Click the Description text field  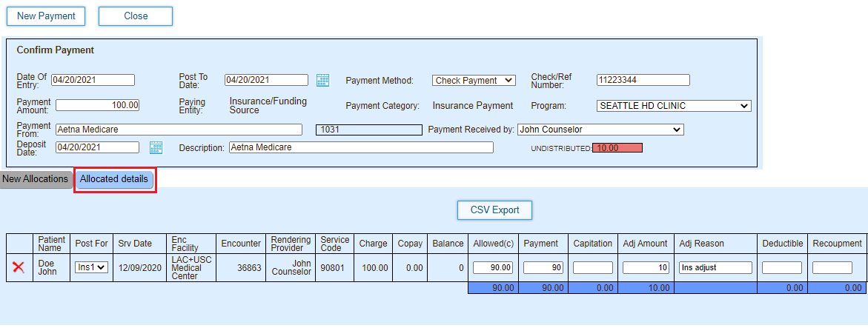coord(360,147)
